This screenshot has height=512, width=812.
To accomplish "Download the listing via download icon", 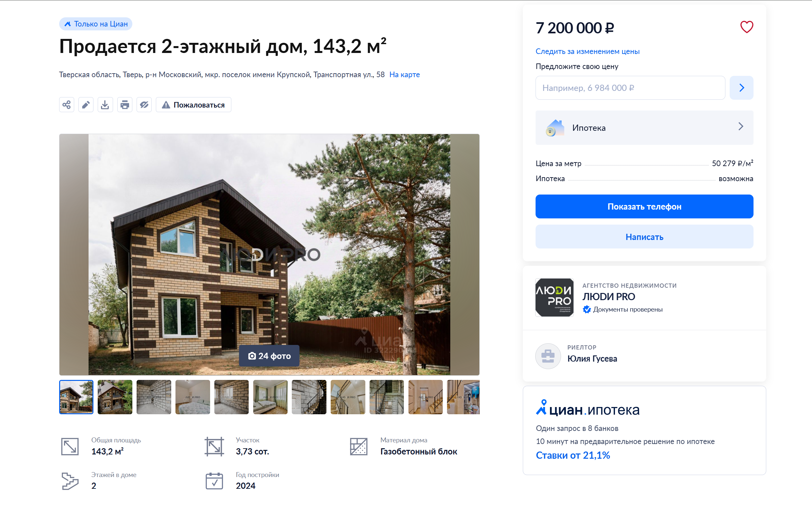I will pos(105,105).
